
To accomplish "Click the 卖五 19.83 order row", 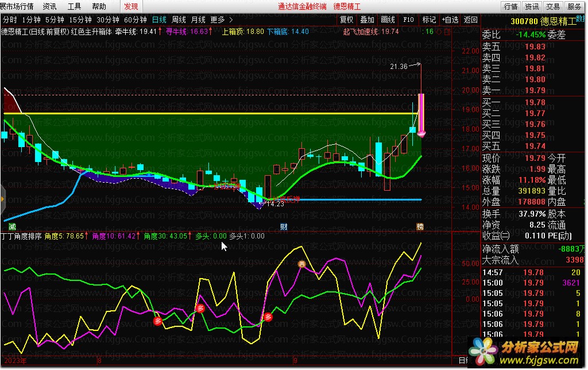I will (x=533, y=47).
